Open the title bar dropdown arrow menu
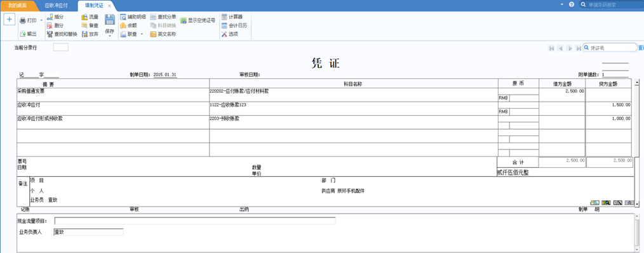Screen dimensions: 644x253 click(x=562, y=4)
